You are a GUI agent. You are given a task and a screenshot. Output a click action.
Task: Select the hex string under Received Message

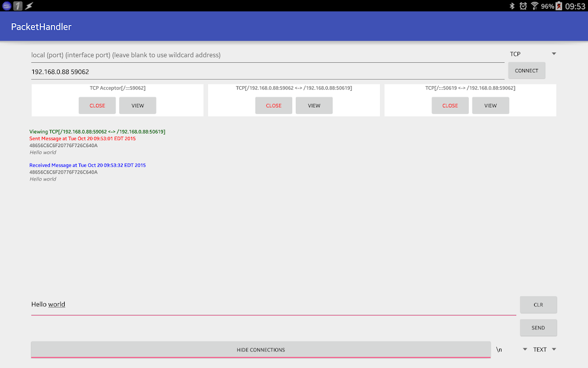(x=63, y=172)
